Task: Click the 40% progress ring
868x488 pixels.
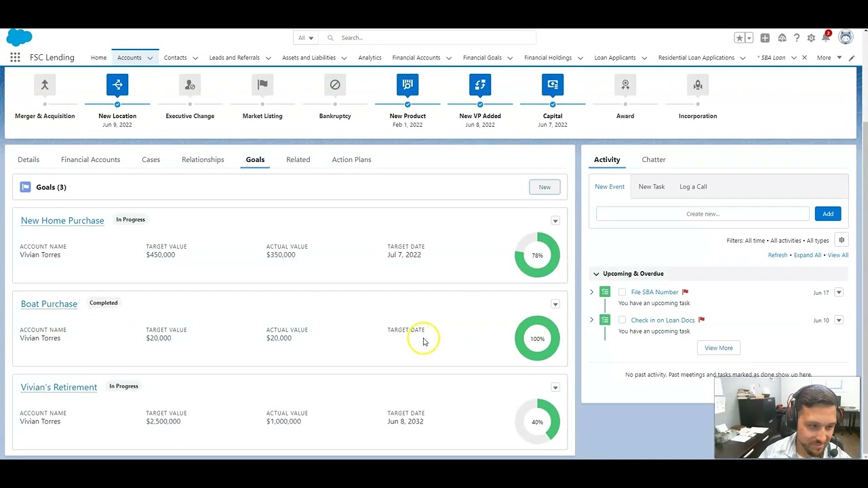Action: (x=537, y=422)
